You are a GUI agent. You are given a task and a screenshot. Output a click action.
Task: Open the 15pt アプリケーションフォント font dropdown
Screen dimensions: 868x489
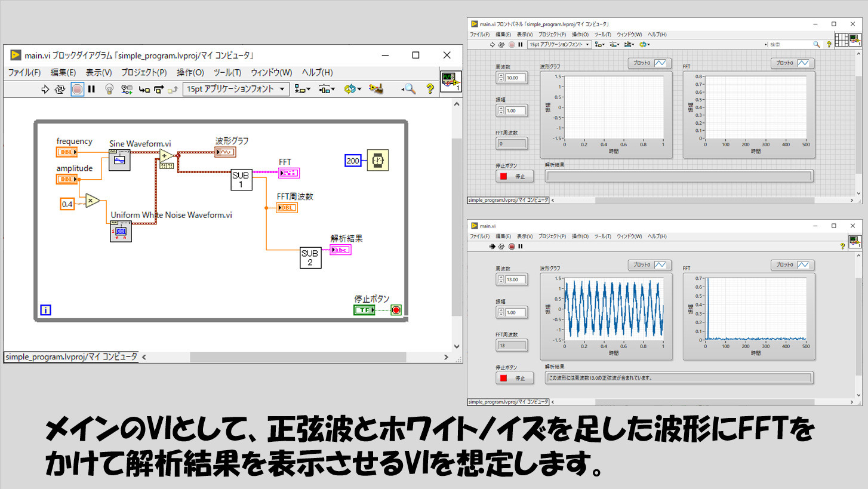[233, 88]
